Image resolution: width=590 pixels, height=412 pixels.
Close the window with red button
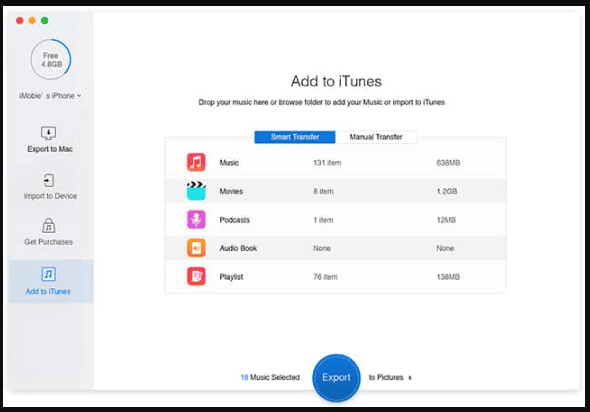(x=20, y=20)
